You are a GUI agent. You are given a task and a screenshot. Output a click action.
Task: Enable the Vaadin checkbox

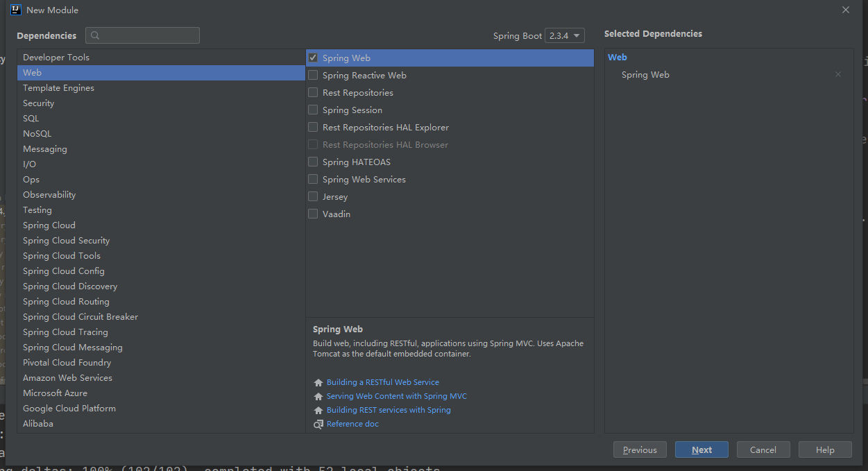(x=313, y=214)
